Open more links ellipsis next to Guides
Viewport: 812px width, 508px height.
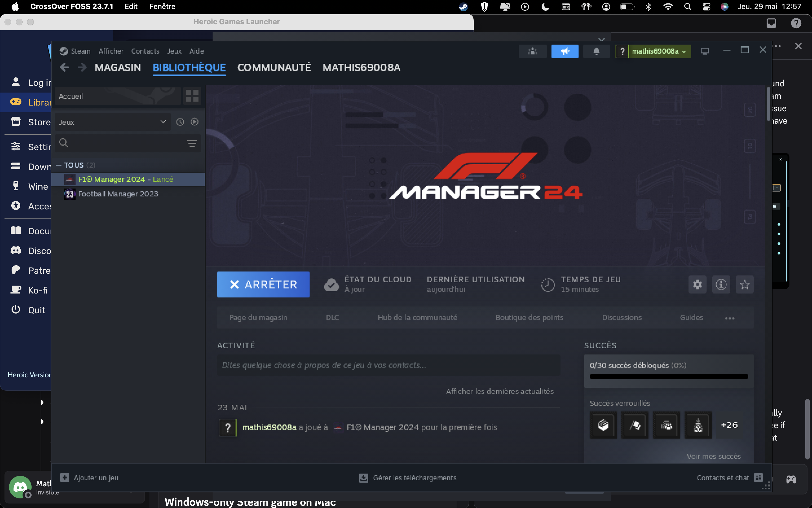click(x=729, y=318)
